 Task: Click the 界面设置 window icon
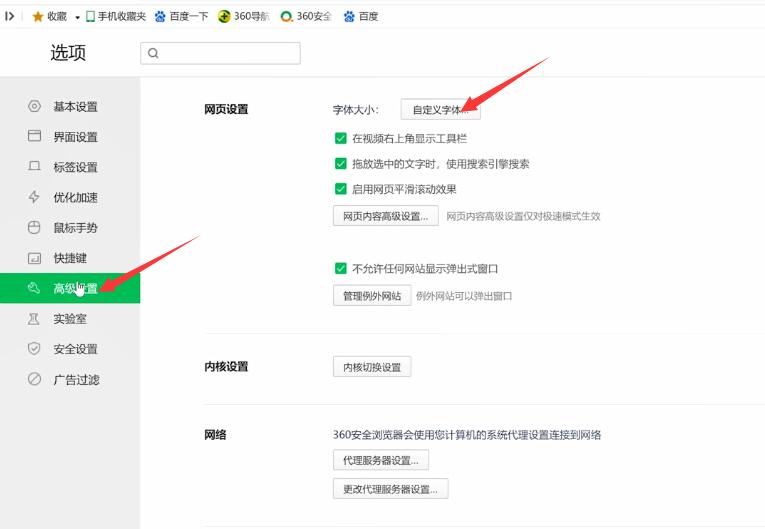(34, 136)
